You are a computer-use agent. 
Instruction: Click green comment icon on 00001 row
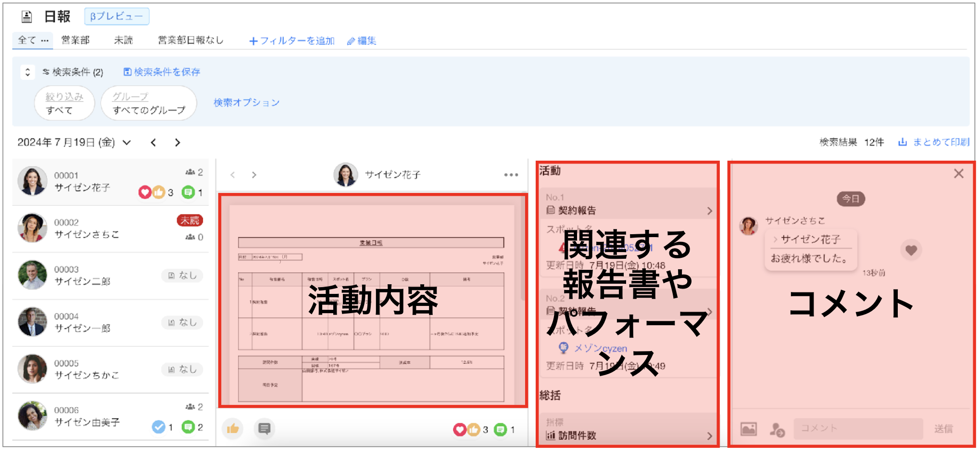click(188, 192)
